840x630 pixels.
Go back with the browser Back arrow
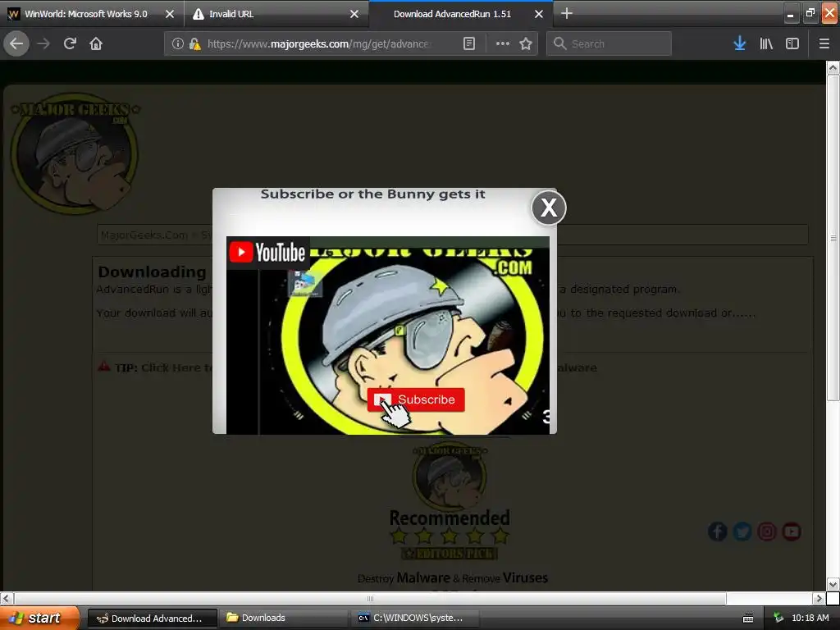16,43
